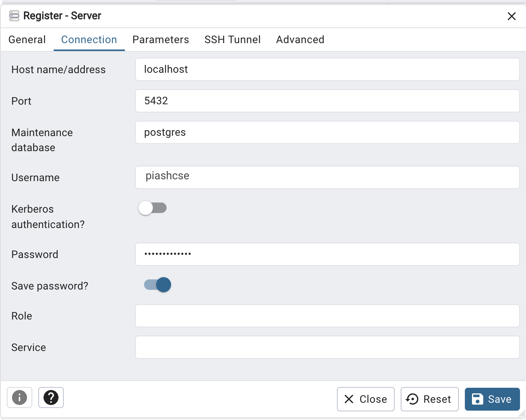Viewport: 526px width, 420px height.
Task: Open the Parameters tab
Action: (x=161, y=40)
